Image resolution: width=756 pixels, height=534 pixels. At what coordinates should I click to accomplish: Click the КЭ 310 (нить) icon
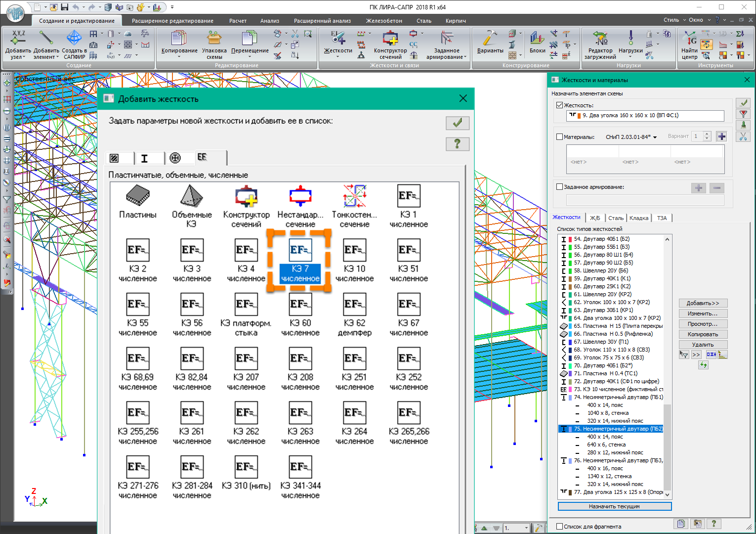click(246, 467)
